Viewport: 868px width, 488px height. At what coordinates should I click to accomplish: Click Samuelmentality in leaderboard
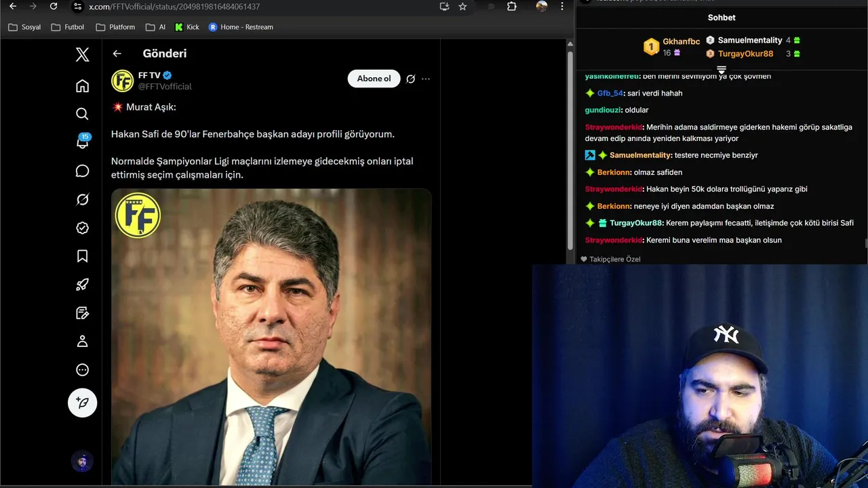pos(750,40)
